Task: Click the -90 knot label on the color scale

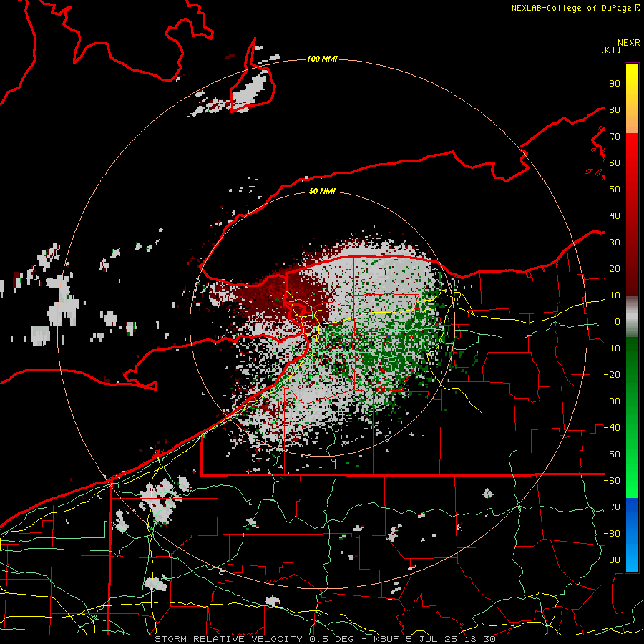Action: (612, 560)
